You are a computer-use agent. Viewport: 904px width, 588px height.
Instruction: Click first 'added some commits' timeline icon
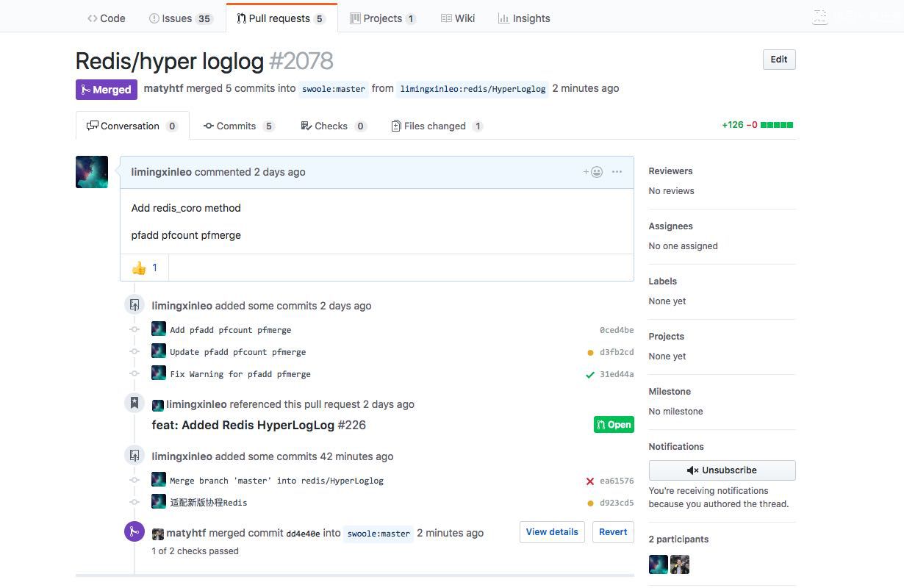pos(134,304)
